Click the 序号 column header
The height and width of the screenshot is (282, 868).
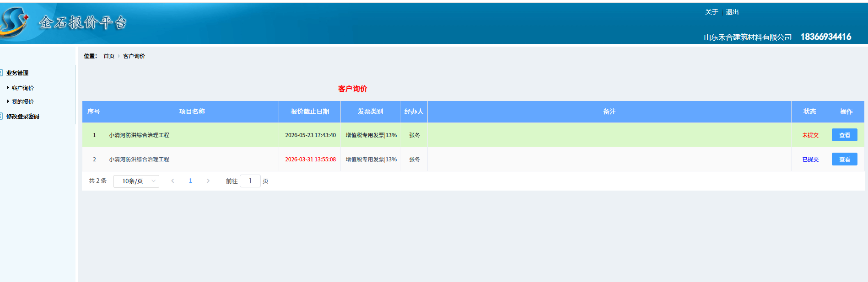pyautogui.click(x=93, y=112)
